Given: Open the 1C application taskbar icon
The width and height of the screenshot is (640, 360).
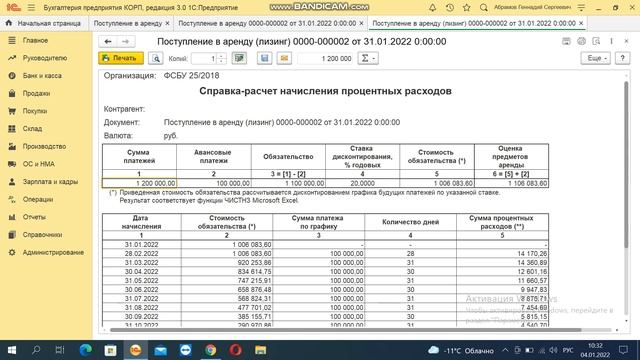Looking at the screenshot, I should [x=136, y=350].
